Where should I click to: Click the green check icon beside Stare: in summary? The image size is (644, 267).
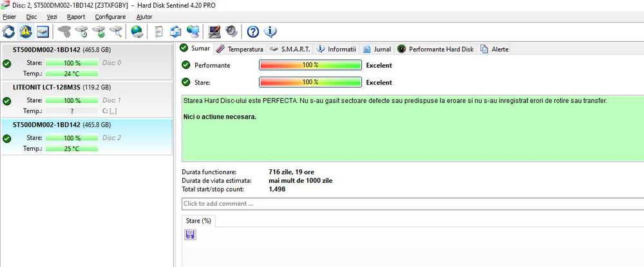coord(186,82)
